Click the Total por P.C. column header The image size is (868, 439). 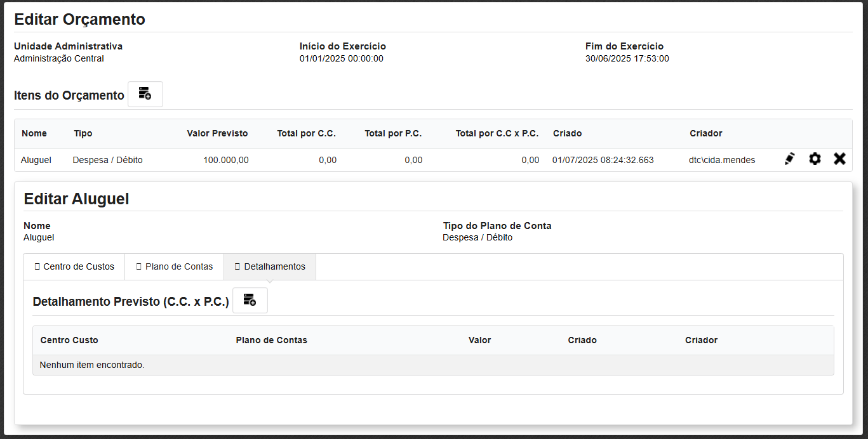pyautogui.click(x=393, y=133)
